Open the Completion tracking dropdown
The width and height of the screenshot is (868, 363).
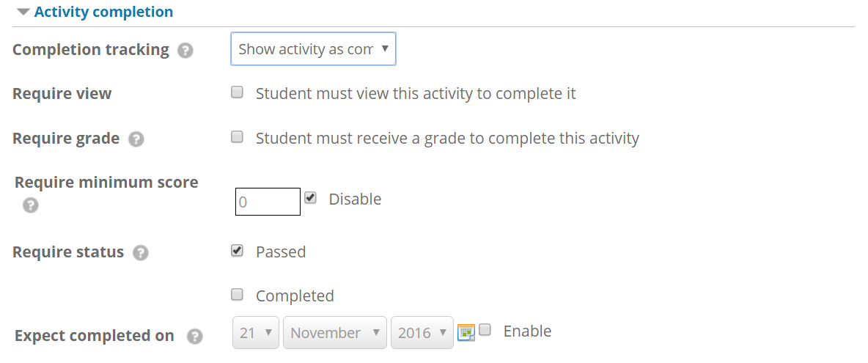[x=313, y=49]
